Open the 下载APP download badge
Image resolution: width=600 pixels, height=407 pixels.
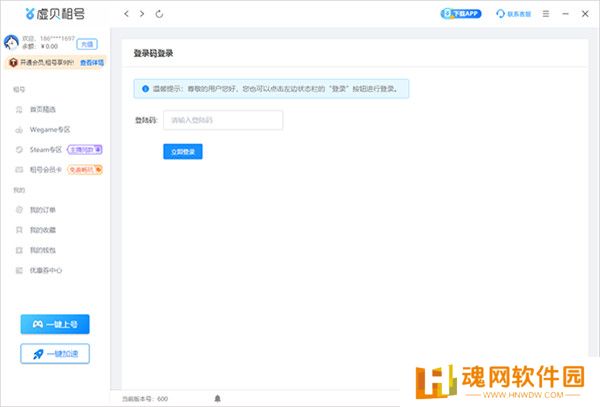pos(461,14)
